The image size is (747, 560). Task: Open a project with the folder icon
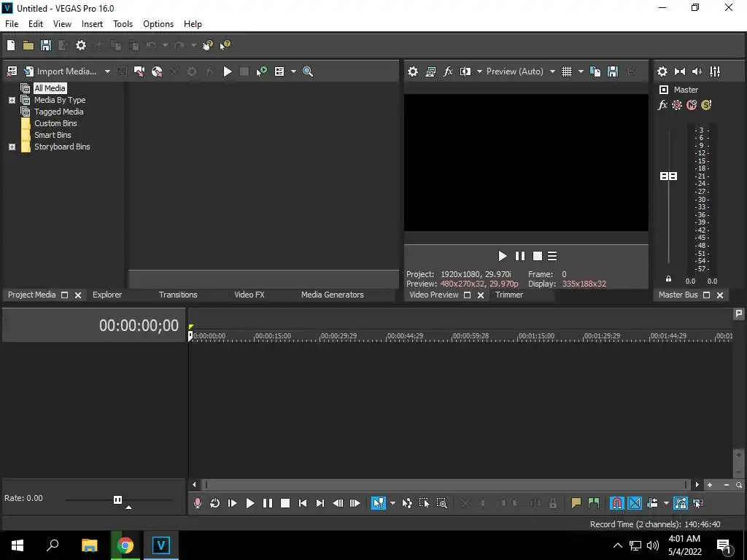point(28,45)
